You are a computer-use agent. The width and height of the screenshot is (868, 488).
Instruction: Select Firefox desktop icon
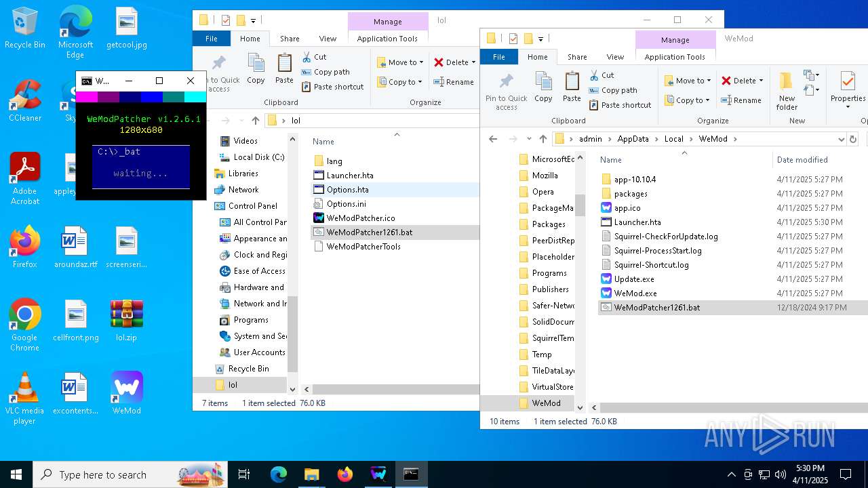[x=24, y=247]
